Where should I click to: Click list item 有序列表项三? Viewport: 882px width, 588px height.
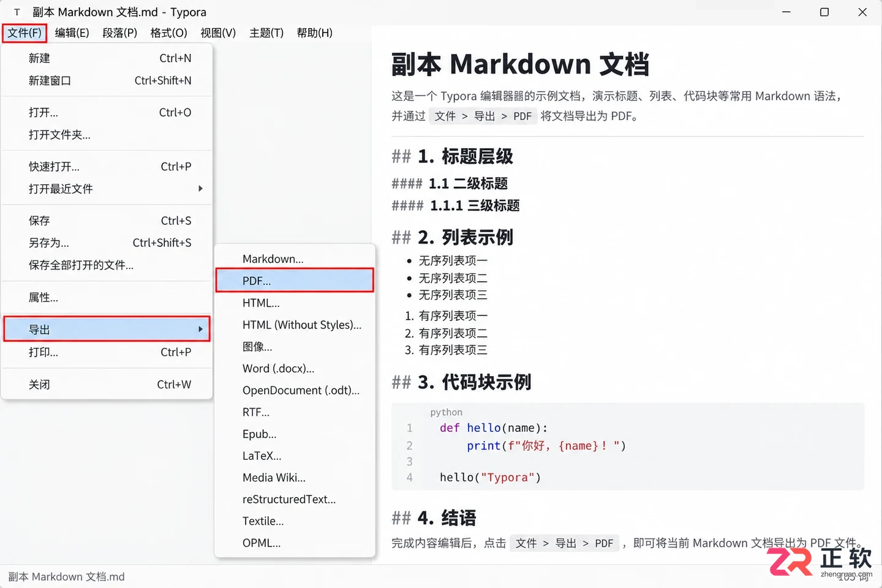[x=453, y=350]
